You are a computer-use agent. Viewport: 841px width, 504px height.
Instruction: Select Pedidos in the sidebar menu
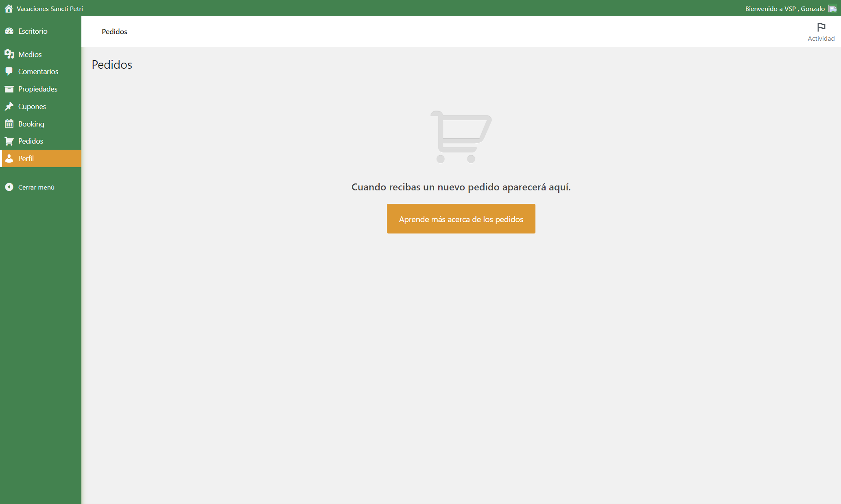[x=41, y=141]
